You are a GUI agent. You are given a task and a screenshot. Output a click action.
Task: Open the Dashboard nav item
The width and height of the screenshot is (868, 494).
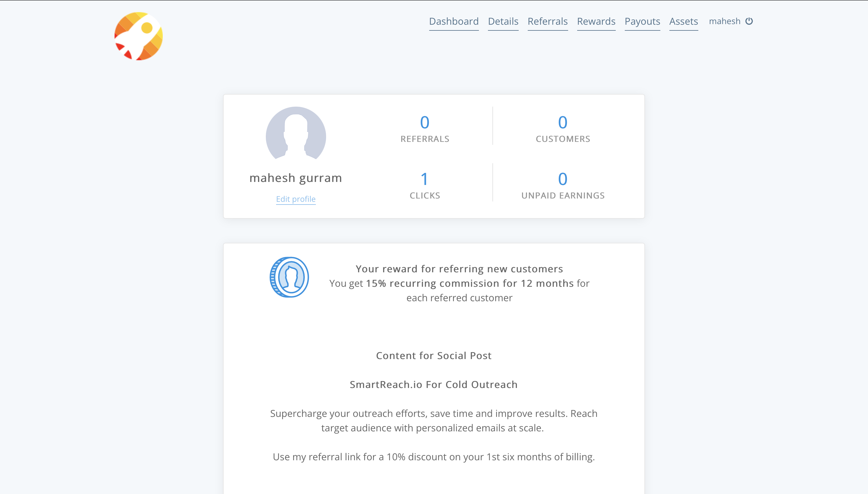coord(454,21)
